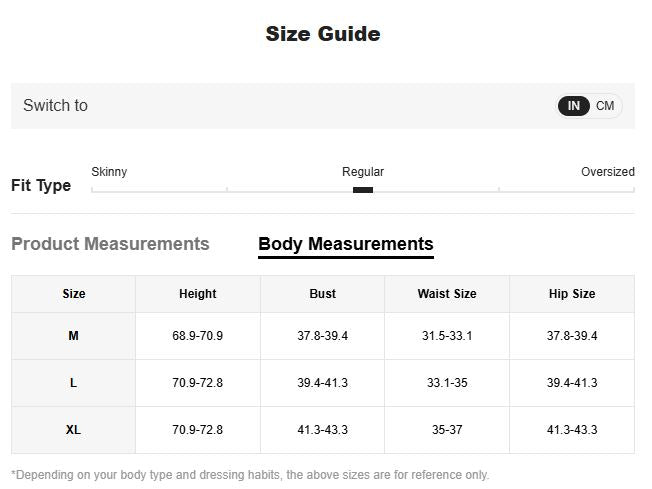Click the Hip Size column header
The width and height of the screenshot is (652, 489).
coord(572,294)
